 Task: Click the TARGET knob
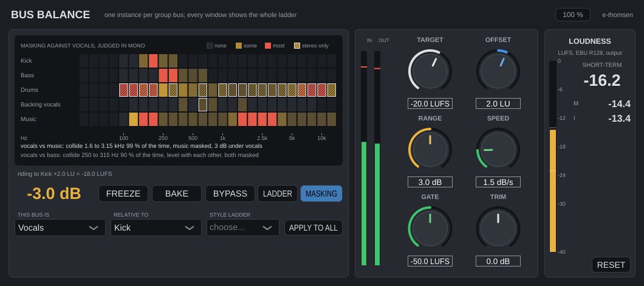point(430,69)
